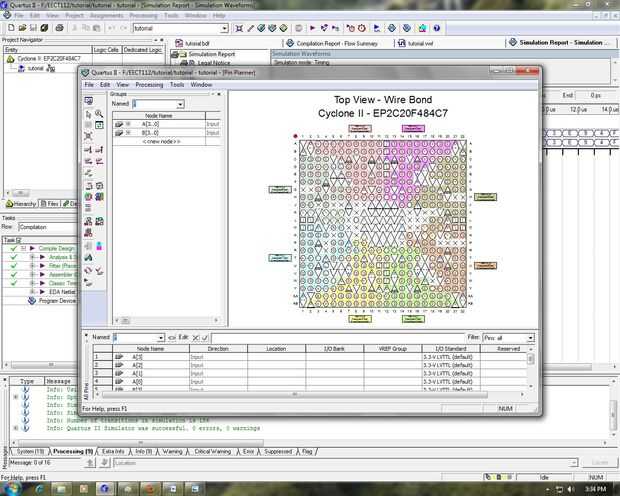Viewport: 620px width, 496px height.
Task: Click the Edit label in All Pins bar
Action: pos(183,337)
